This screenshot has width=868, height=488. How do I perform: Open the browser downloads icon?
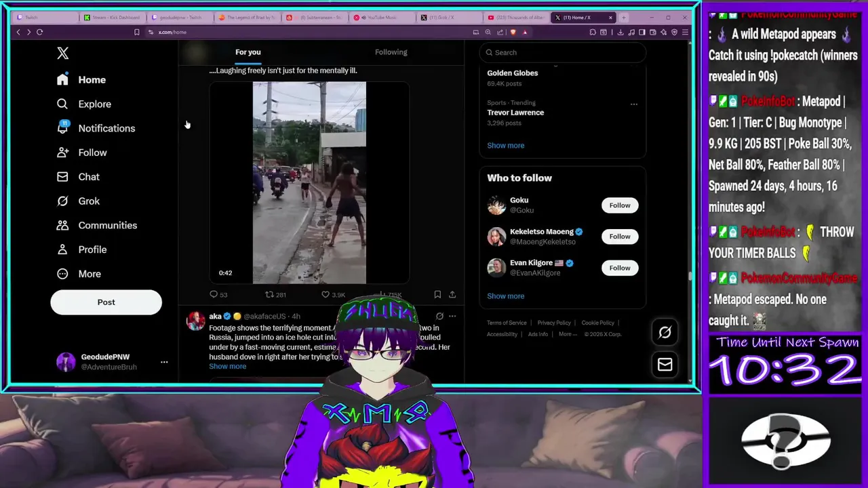[621, 32]
